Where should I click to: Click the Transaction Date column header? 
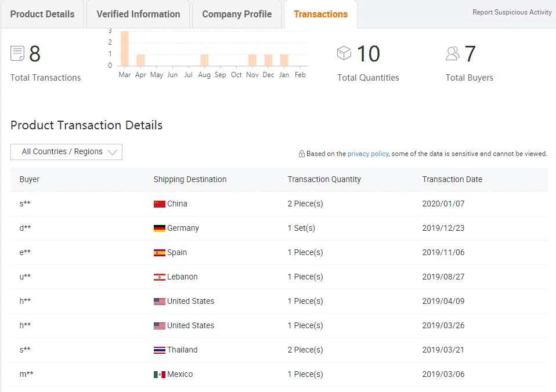[x=452, y=179]
